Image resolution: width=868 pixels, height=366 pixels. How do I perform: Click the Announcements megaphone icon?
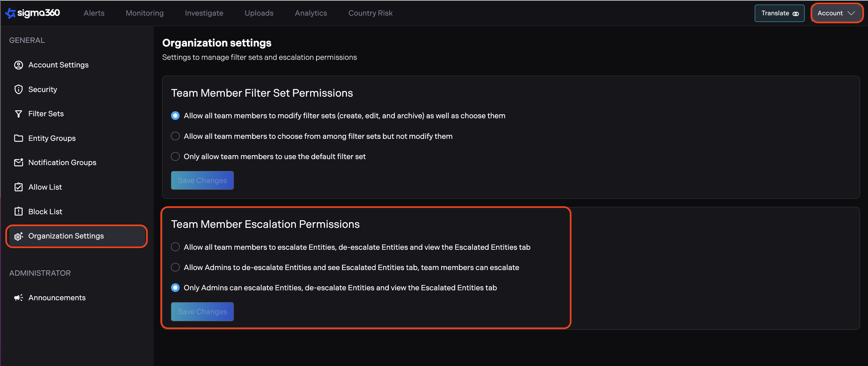point(19,298)
